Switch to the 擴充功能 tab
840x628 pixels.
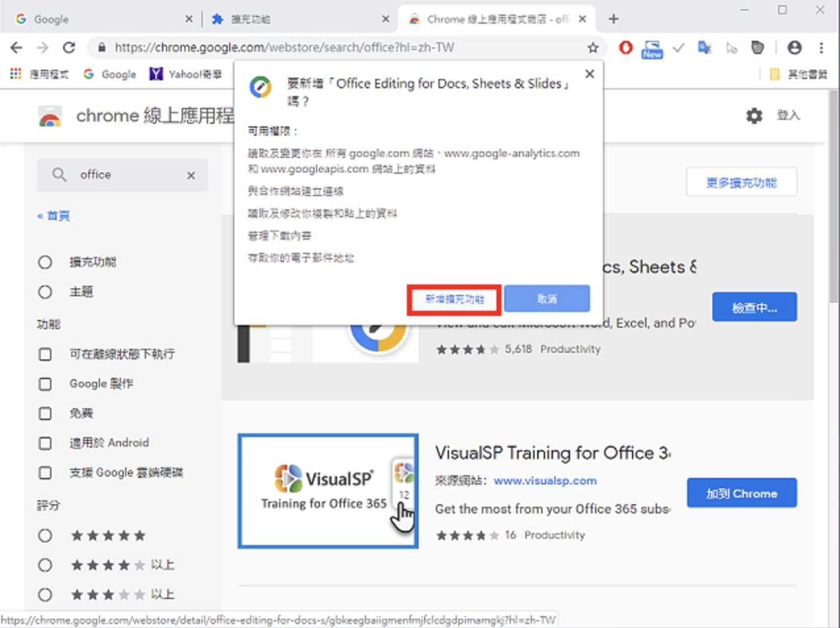pos(300,19)
